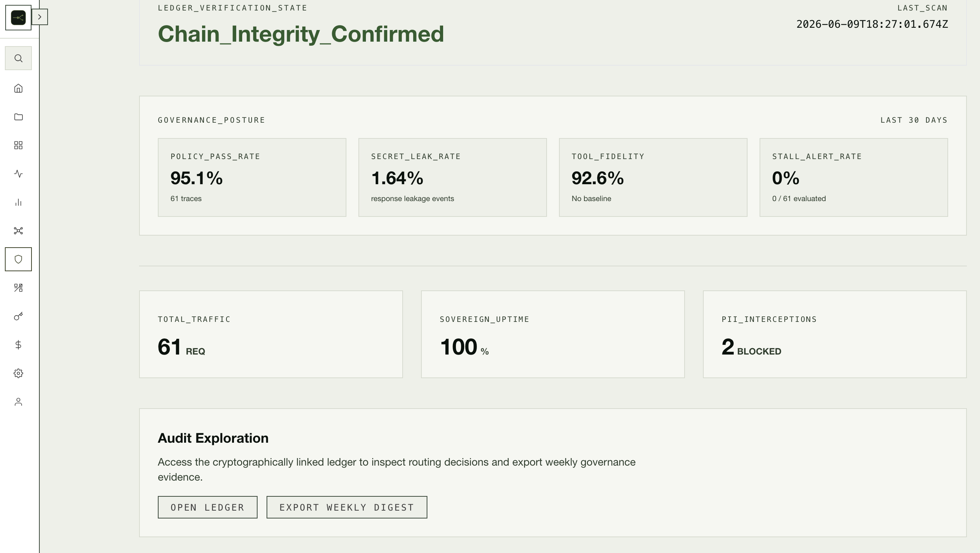
Task: Open the network nodes icon
Action: (x=18, y=231)
